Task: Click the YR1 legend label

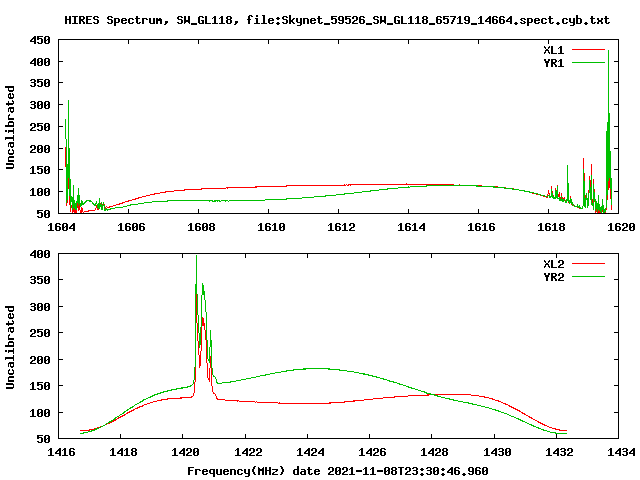Action: (553, 63)
